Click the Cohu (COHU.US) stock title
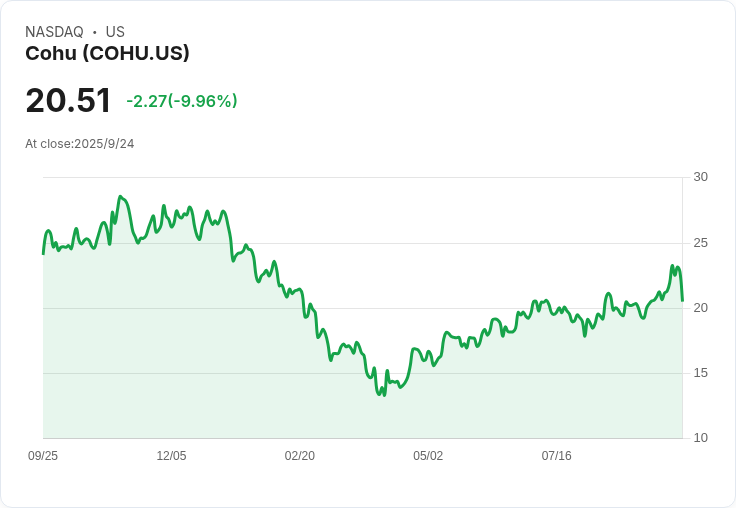 (107, 53)
